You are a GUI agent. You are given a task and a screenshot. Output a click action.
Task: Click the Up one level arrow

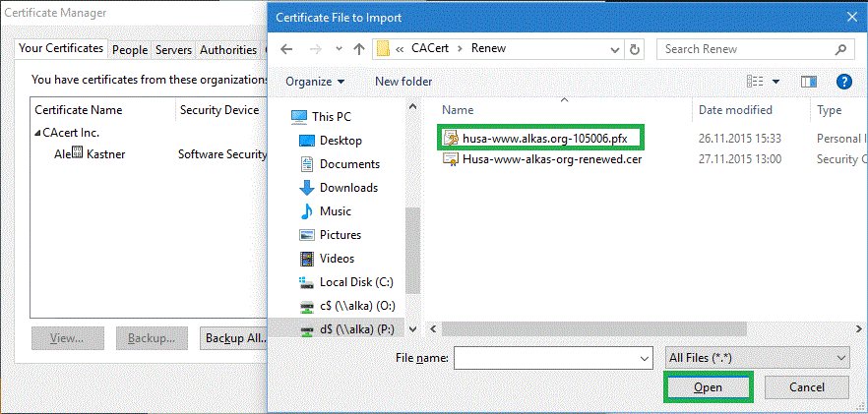click(x=359, y=49)
